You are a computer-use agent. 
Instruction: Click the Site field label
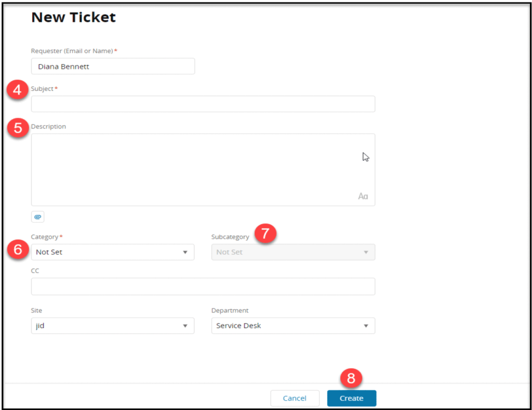(36, 310)
